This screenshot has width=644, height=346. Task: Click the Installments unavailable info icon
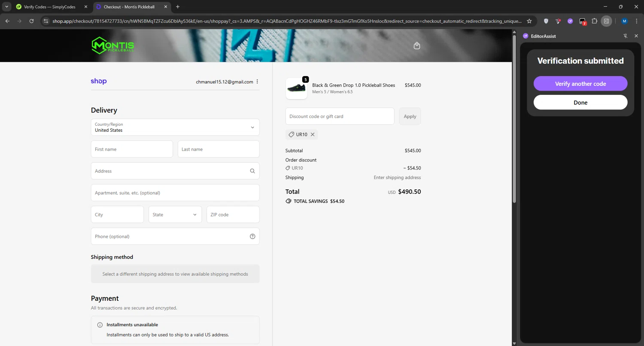100,325
